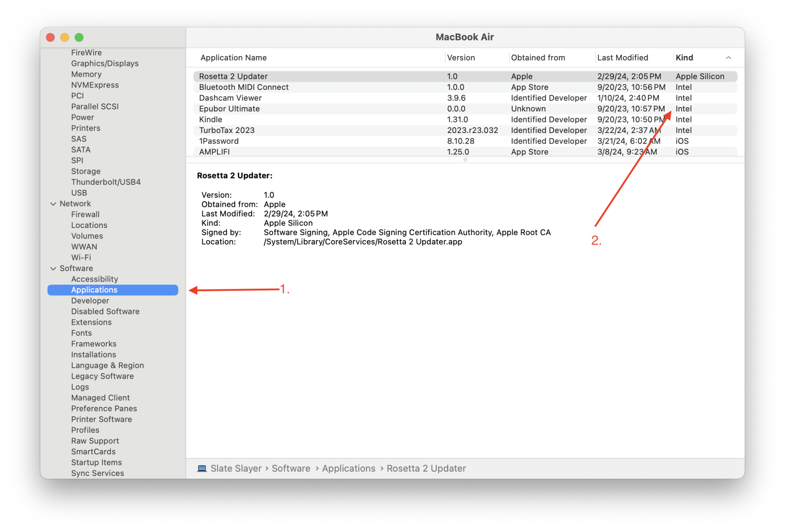Image resolution: width=785 pixels, height=532 pixels.
Task: Collapse the Software section chevron
Action: (53, 268)
